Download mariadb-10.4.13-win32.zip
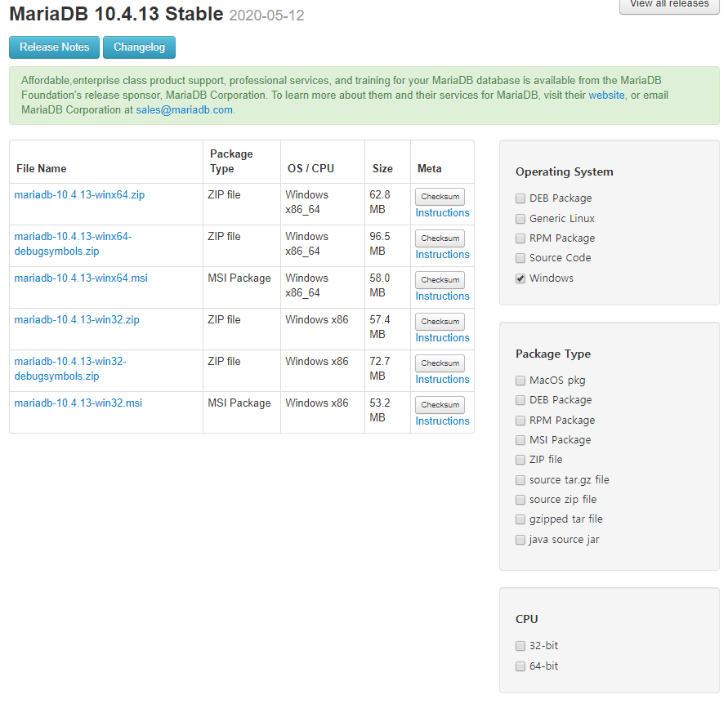 click(77, 319)
